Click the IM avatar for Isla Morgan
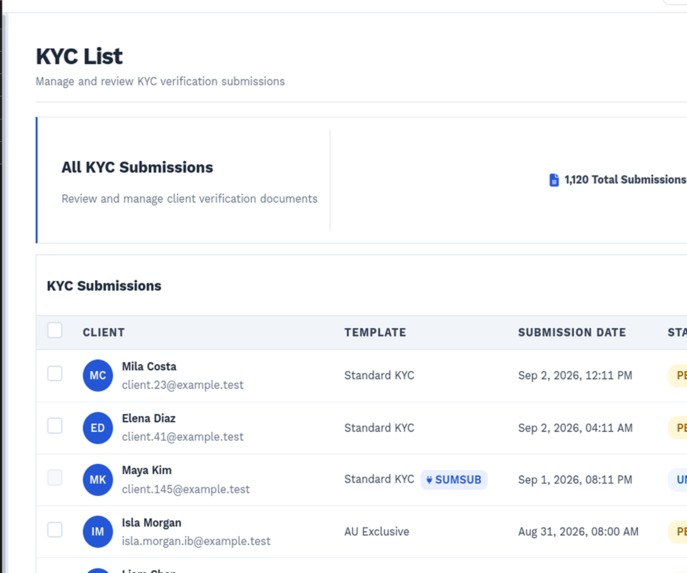The width and height of the screenshot is (687, 573). (98, 531)
